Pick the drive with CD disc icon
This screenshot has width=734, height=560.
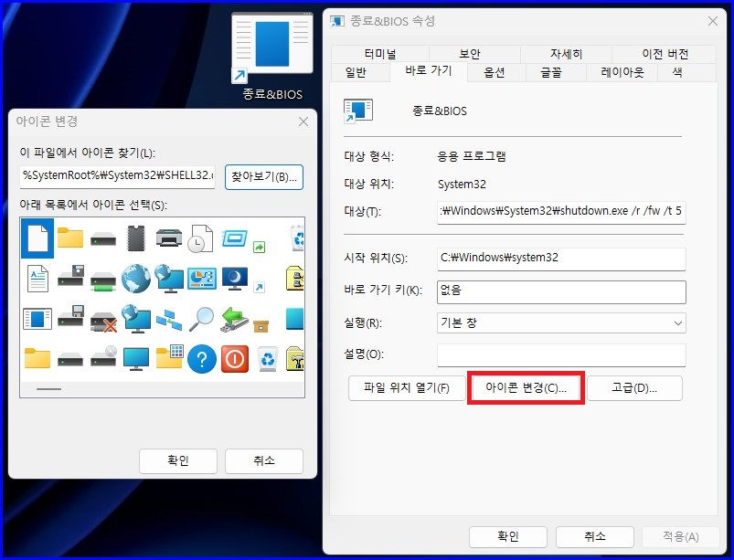tap(103, 356)
